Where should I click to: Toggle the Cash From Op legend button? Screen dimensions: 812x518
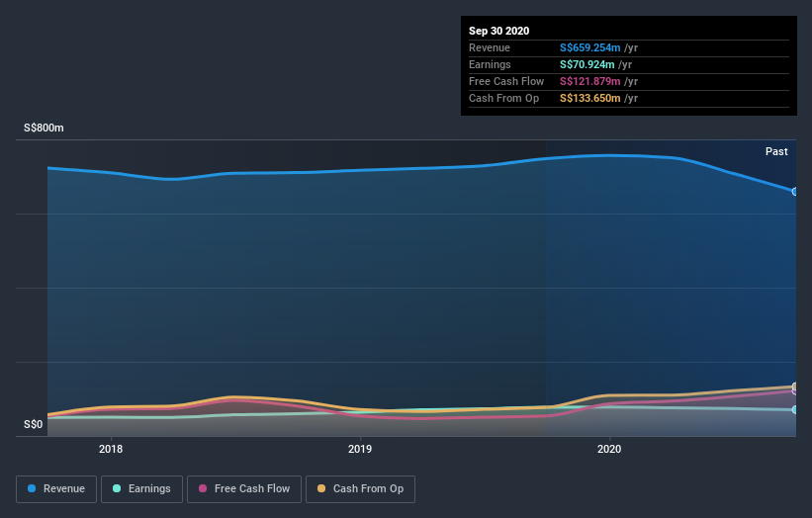pos(360,489)
